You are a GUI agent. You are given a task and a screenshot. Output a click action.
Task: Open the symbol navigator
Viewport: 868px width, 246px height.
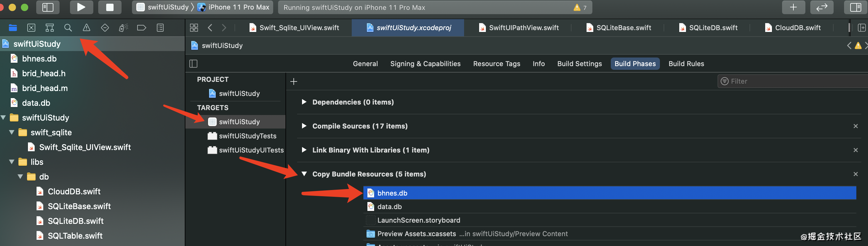pyautogui.click(x=49, y=28)
